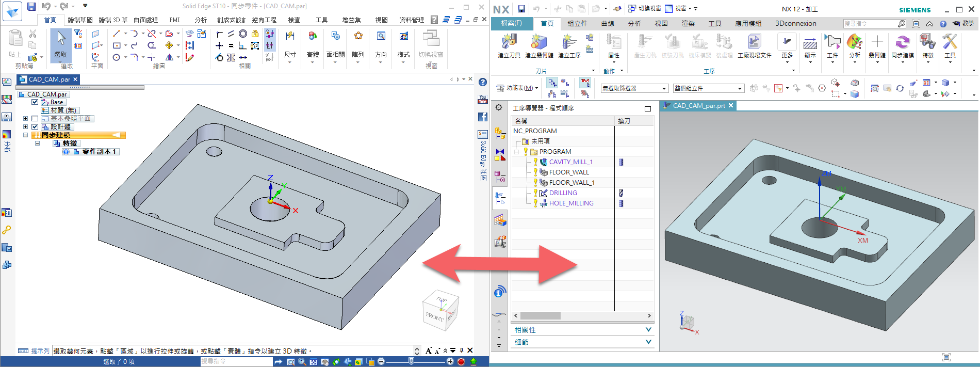980x367 pixels.
Task: Click the YouTube icon in Solid Edge sidebar
Action: tap(483, 99)
